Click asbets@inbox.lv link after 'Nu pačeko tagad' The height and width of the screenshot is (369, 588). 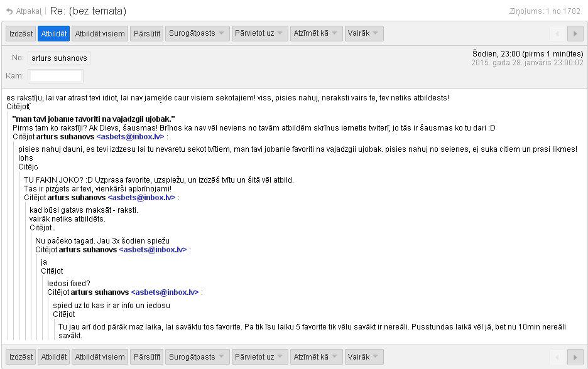[x=153, y=250]
